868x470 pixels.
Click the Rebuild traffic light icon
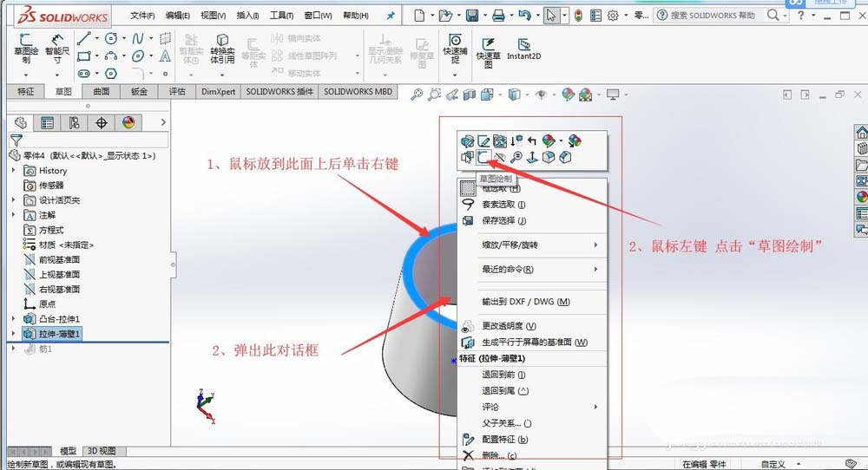578,16
